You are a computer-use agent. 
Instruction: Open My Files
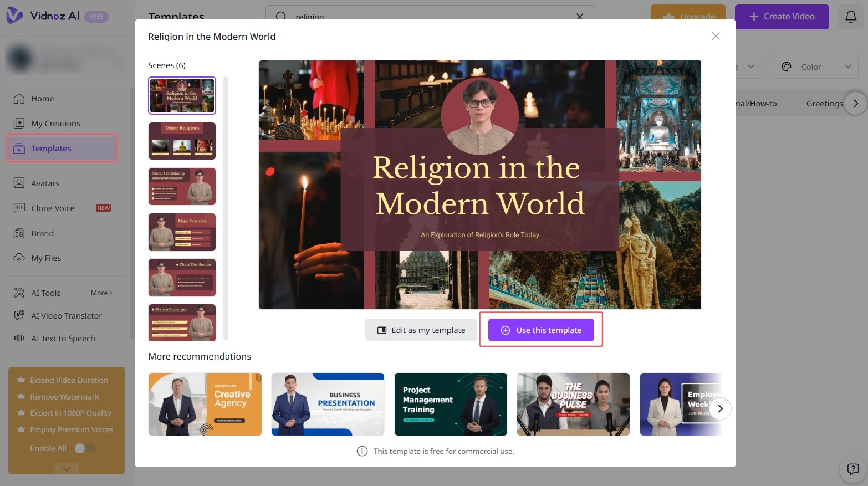point(46,258)
